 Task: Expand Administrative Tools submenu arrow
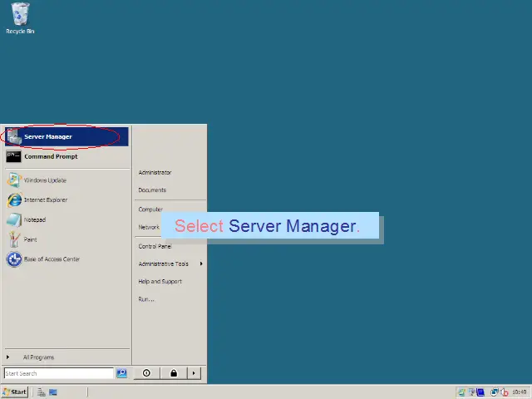tap(201, 264)
